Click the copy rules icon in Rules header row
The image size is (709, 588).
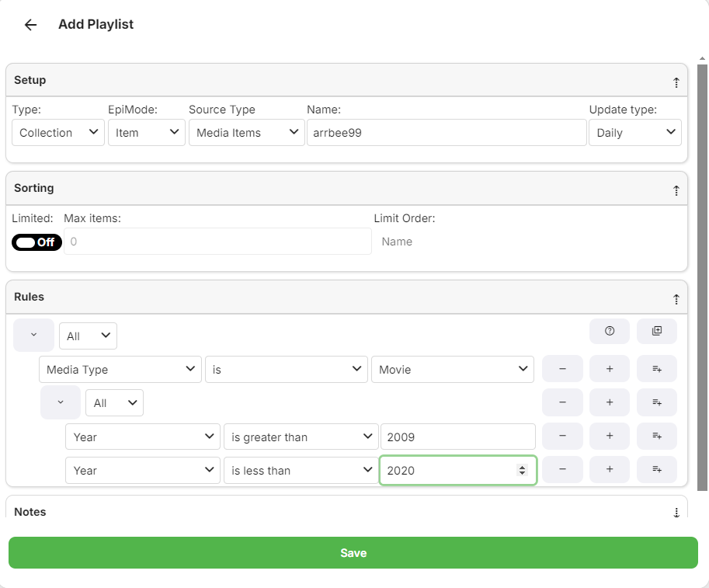[657, 331]
